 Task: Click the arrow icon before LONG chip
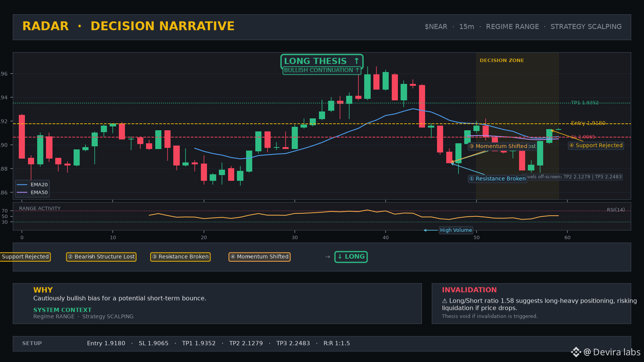[x=327, y=257]
